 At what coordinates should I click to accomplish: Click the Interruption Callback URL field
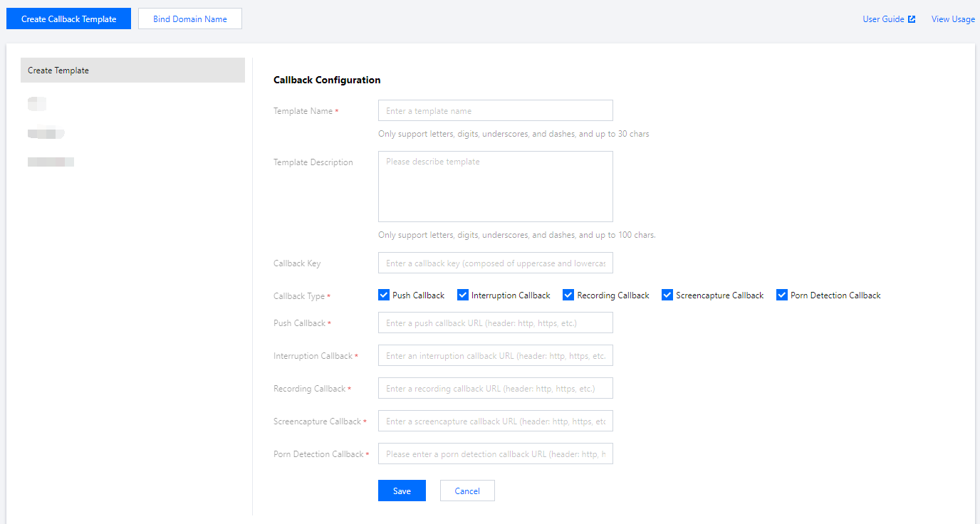[495, 356]
